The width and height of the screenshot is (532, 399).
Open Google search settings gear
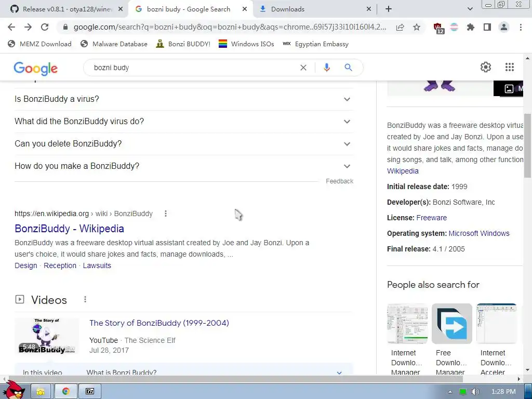(486, 67)
